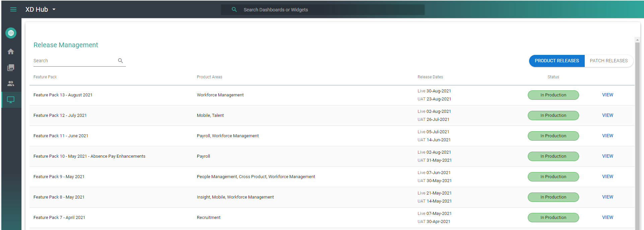Select the Product Releases tab
The width and height of the screenshot is (644, 230).
pyautogui.click(x=557, y=61)
